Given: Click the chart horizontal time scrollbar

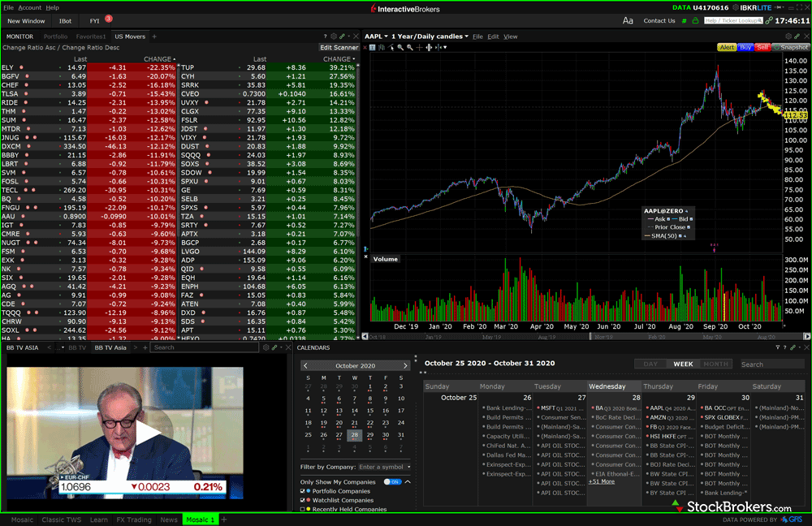Looking at the screenshot, I should point(586,336).
